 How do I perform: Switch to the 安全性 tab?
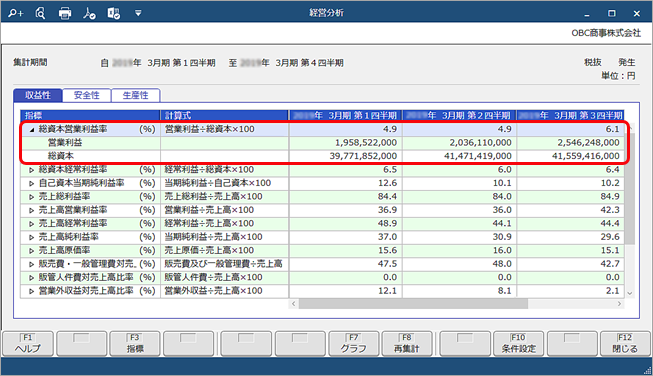87,95
